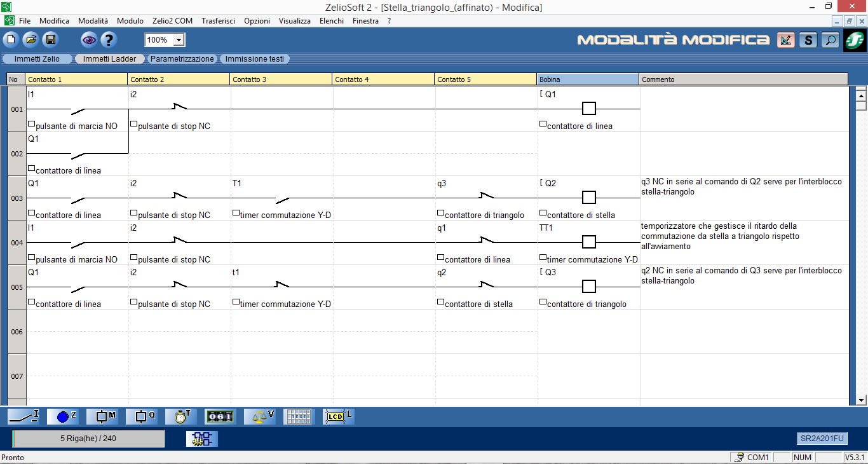This screenshot has width=868, height=464.
Task: Save the project with the floppy disk icon
Action: 50,40
